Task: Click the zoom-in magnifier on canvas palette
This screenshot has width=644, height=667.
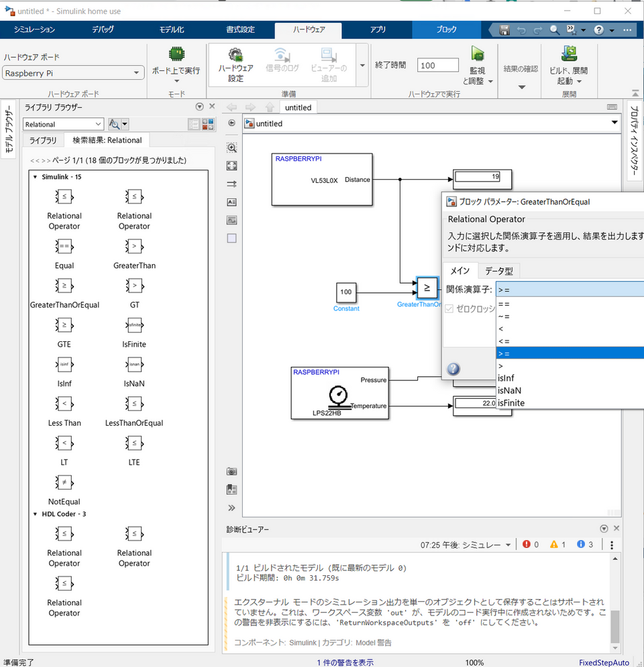Action: click(x=232, y=147)
